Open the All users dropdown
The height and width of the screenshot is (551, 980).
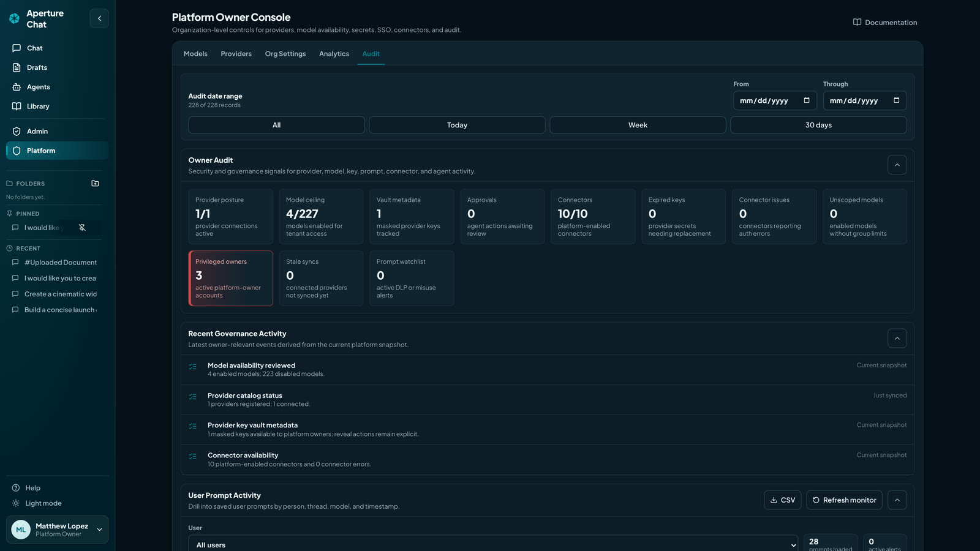coord(494,544)
